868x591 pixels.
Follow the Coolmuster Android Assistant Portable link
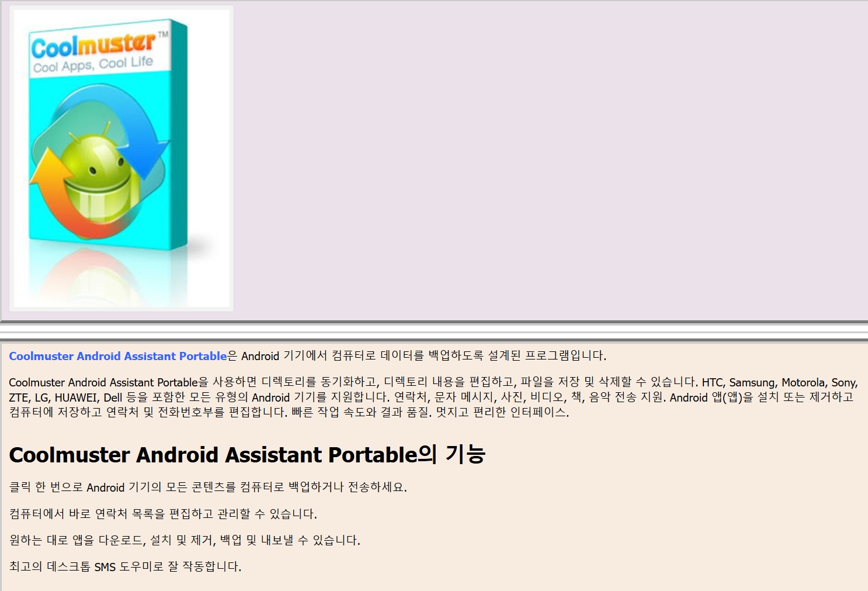point(118,356)
